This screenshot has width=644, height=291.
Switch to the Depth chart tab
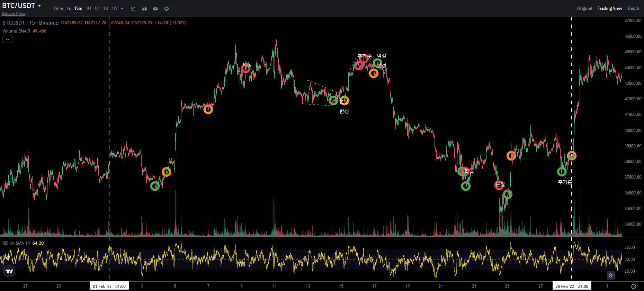tap(633, 8)
